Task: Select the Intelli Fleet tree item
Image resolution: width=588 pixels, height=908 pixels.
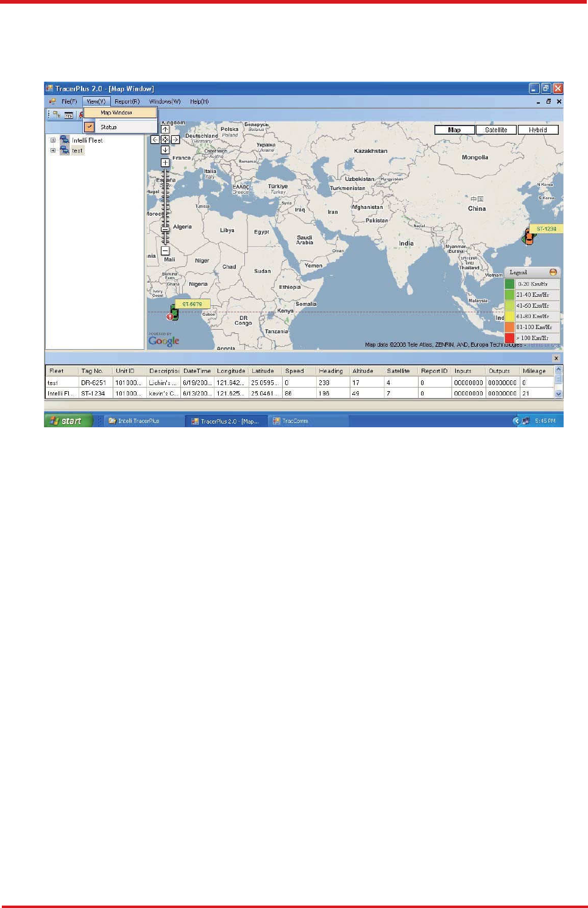Action: (87, 140)
